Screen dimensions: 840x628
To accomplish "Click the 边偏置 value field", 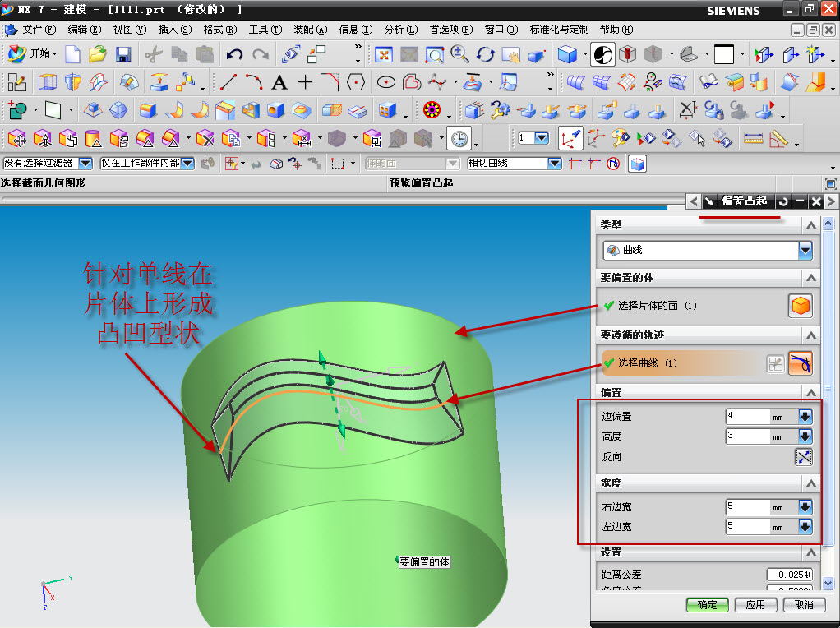I will [x=748, y=417].
